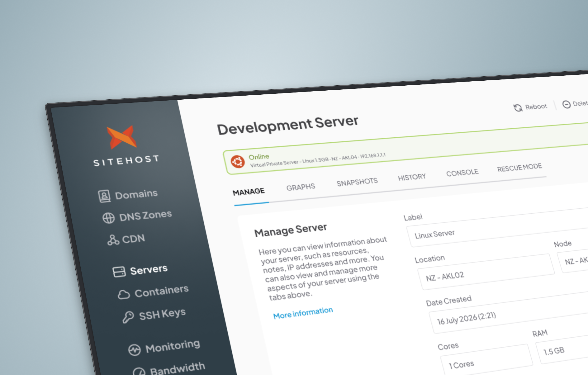Click the Online status text
Screen dimensions: 588x375
click(259, 157)
